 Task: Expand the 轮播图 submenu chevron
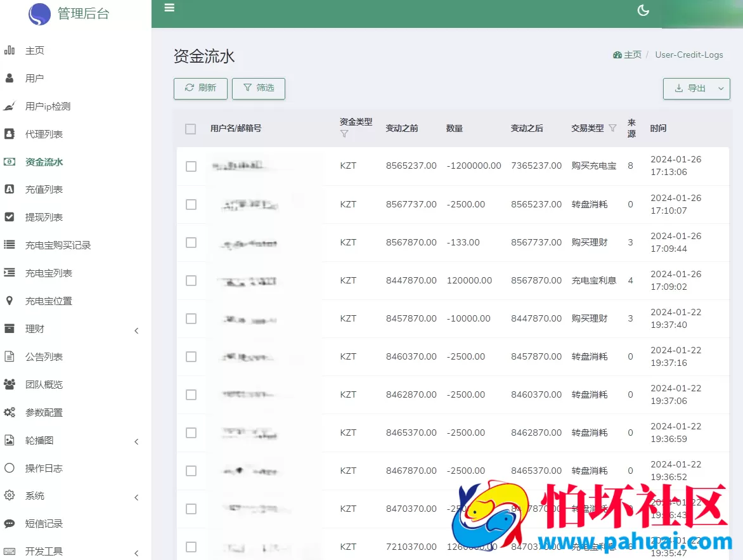point(136,441)
